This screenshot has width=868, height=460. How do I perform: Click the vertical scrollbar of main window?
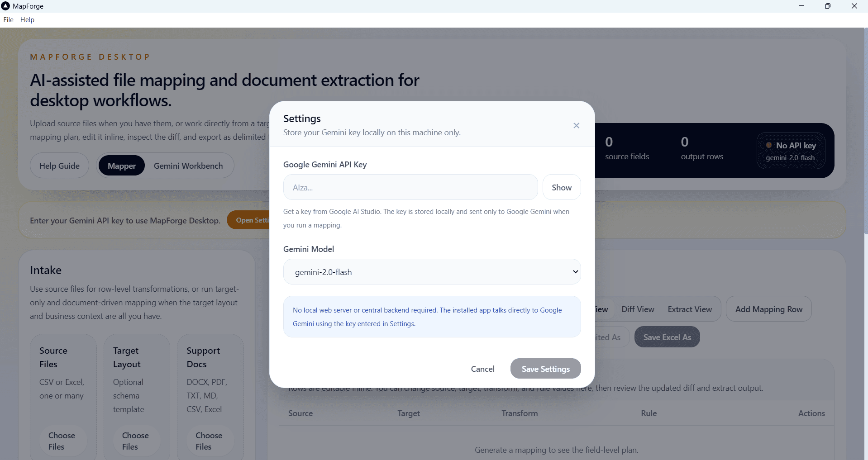[866, 131]
